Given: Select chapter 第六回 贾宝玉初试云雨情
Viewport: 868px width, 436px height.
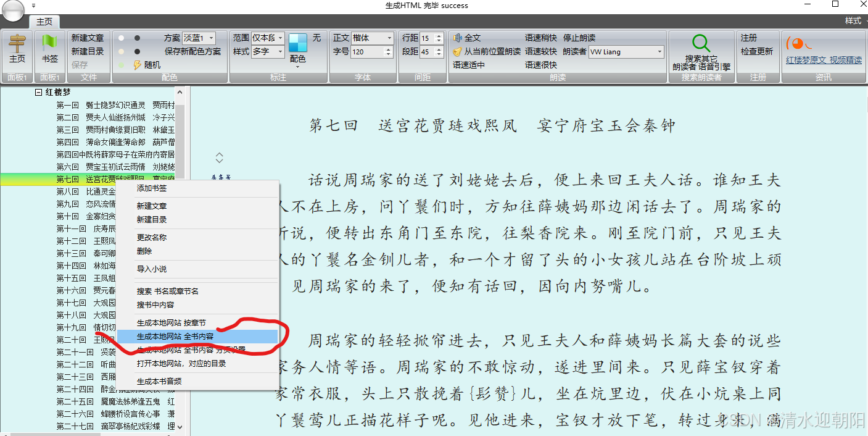Looking at the screenshot, I should (x=116, y=167).
